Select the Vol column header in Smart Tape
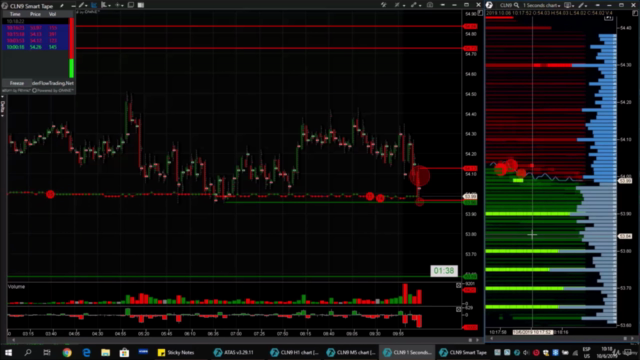The image size is (640, 360). pos(52,14)
